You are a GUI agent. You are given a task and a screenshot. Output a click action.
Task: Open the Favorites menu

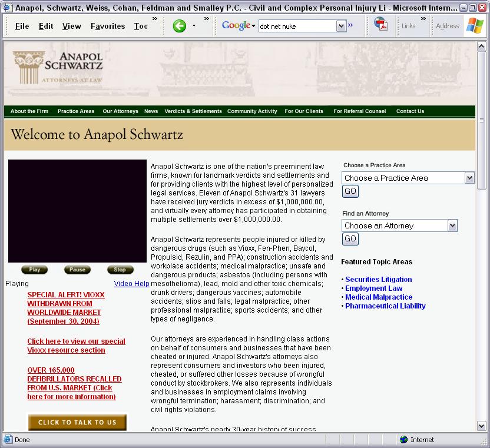[x=108, y=26]
